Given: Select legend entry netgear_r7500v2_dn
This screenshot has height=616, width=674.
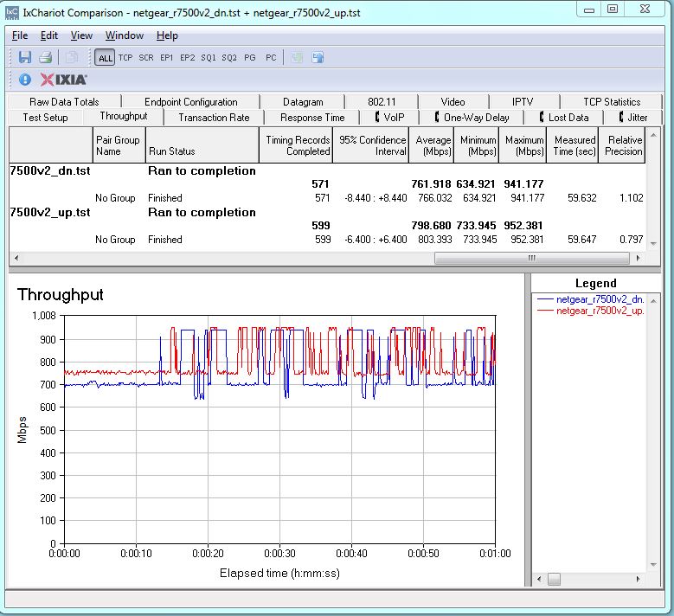Looking at the screenshot, I should [x=591, y=299].
